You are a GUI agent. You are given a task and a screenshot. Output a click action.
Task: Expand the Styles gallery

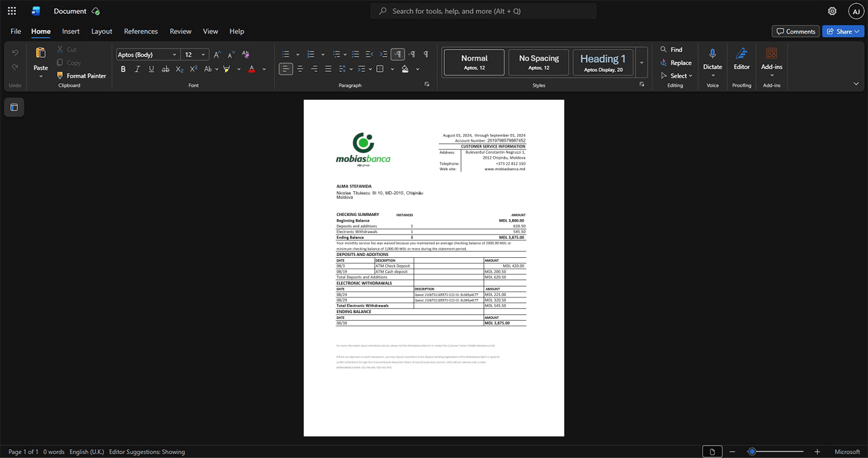pyautogui.click(x=642, y=62)
